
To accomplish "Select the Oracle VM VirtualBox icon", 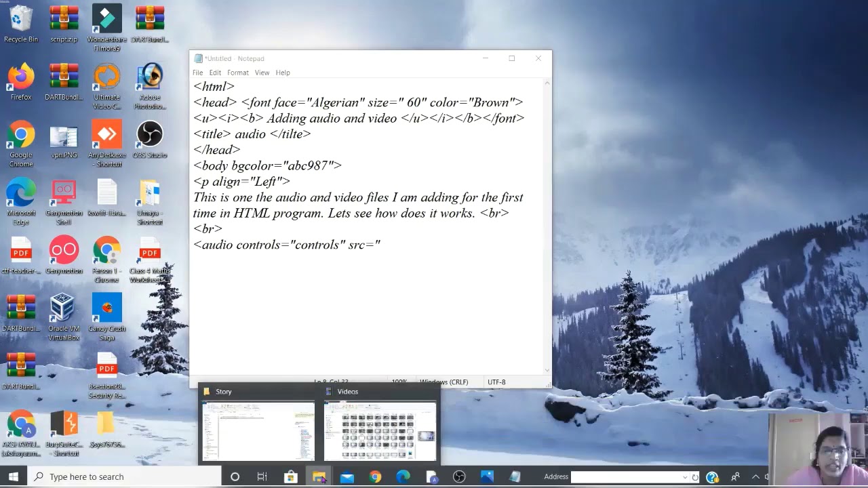I will tap(64, 317).
